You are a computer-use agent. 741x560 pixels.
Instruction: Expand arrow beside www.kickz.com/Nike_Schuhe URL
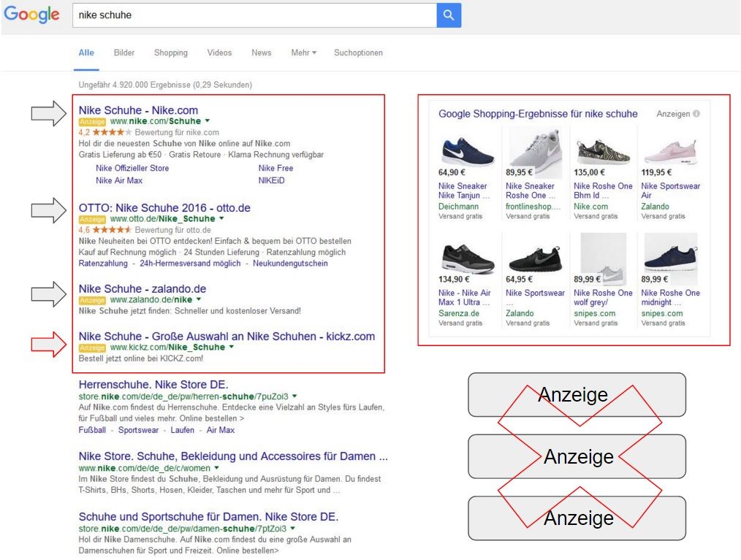231,347
